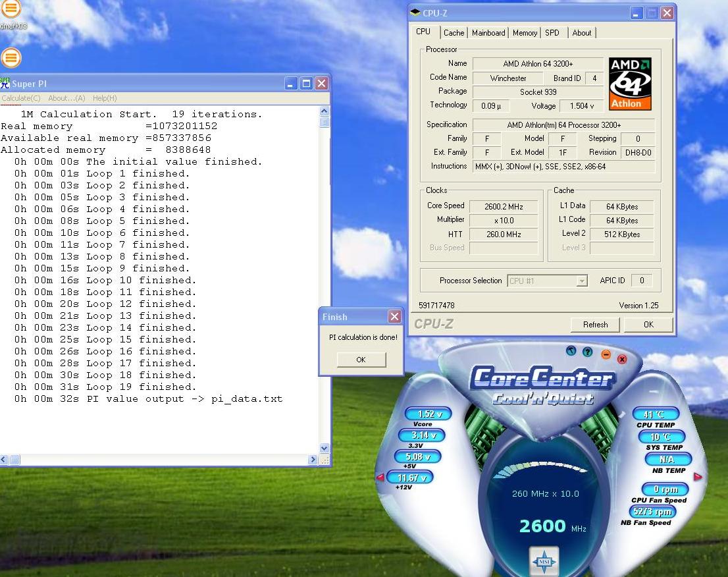Switch to the Cache tab in CPU-Z
The width and height of the screenshot is (728, 577).
[454, 33]
